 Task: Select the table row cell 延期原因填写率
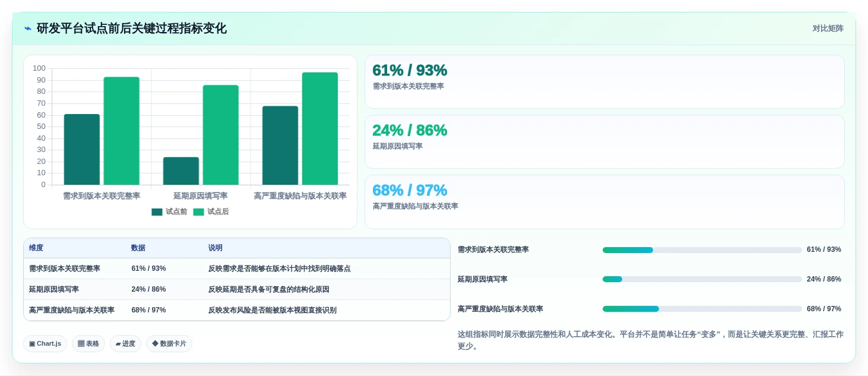[54, 289]
